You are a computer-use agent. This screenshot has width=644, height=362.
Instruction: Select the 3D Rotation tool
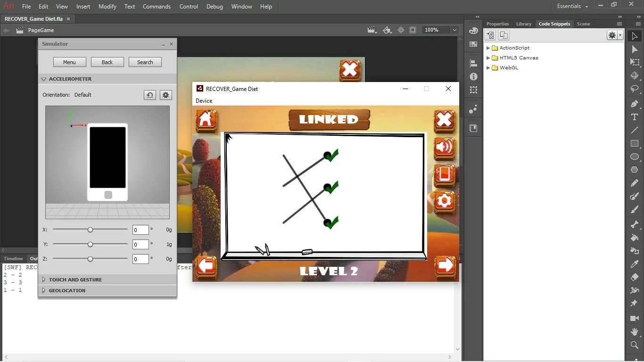pos(635,75)
